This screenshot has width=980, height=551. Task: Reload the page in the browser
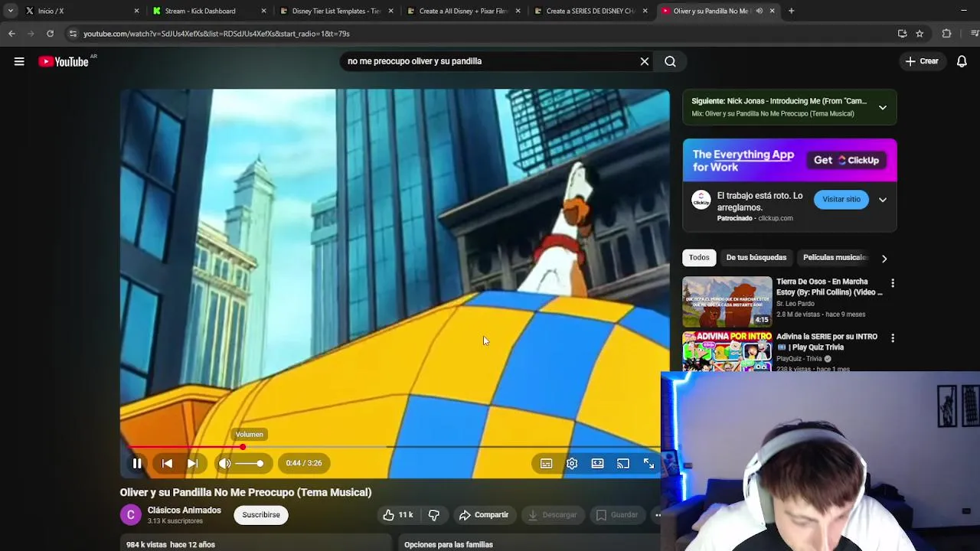pos(50,34)
